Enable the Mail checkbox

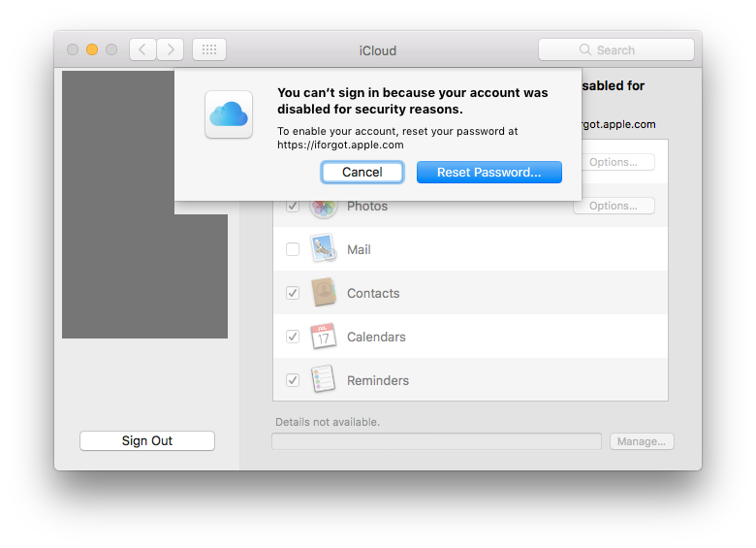(293, 249)
